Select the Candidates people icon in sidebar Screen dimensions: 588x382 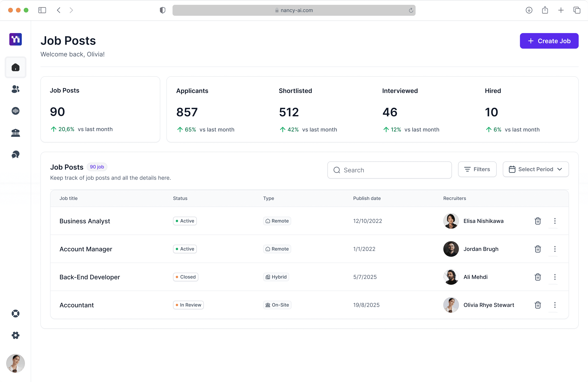pyautogui.click(x=15, y=89)
